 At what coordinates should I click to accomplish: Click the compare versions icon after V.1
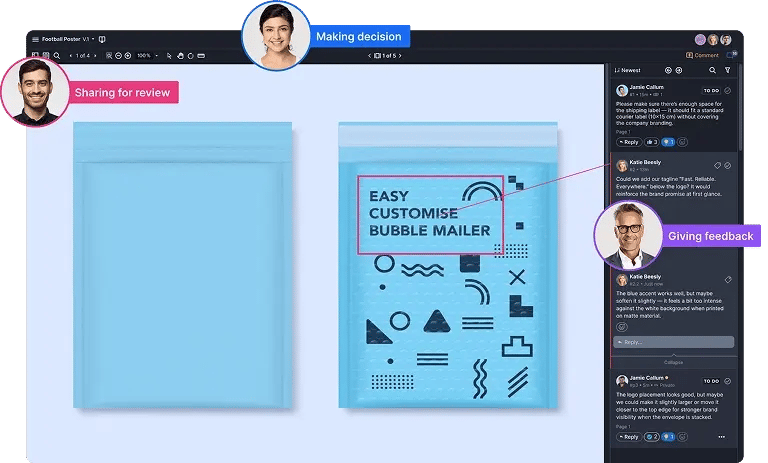click(x=102, y=39)
